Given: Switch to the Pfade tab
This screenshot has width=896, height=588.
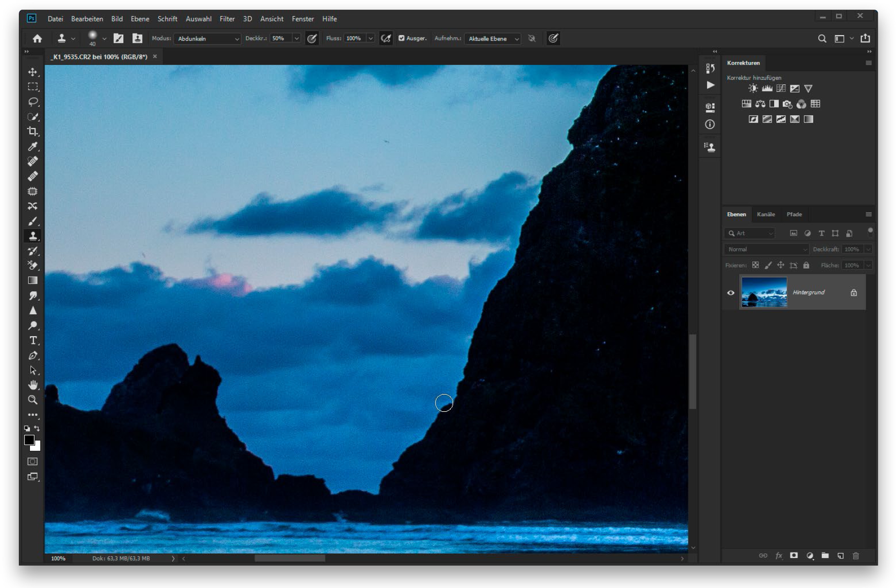Looking at the screenshot, I should pos(794,214).
